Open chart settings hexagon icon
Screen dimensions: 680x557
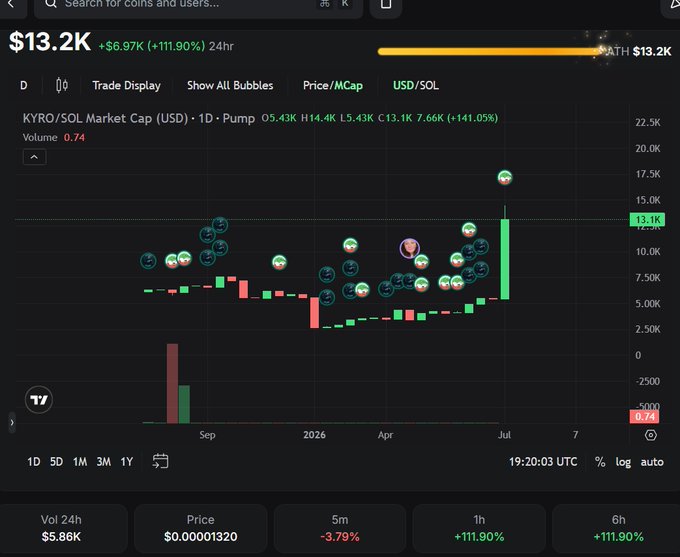651,435
